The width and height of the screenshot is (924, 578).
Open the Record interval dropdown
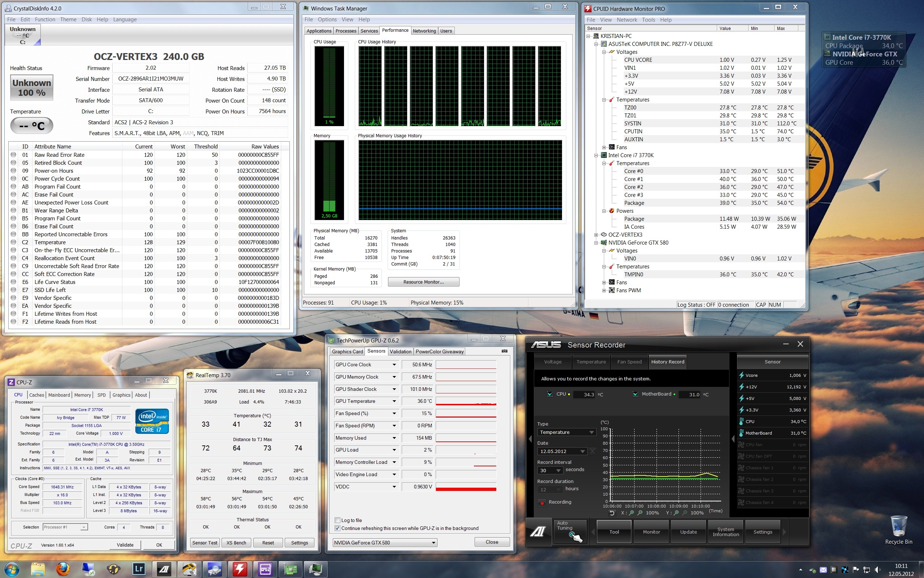tap(550, 471)
